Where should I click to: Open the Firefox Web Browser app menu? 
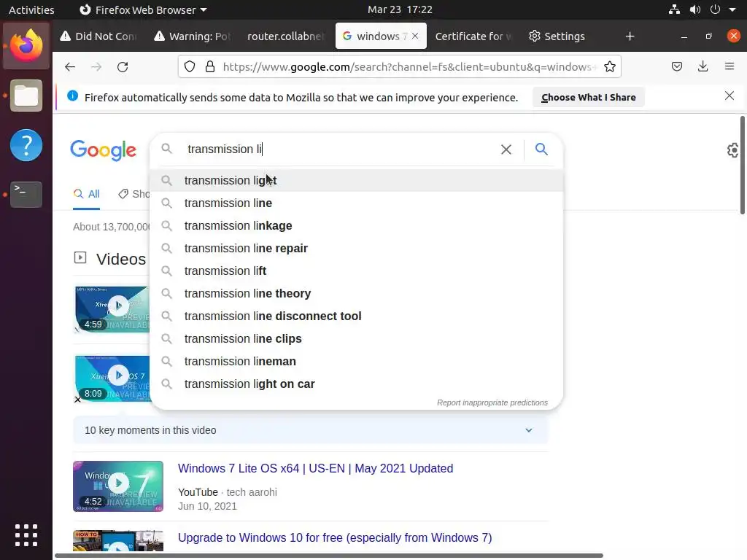(x=143, y=9)
